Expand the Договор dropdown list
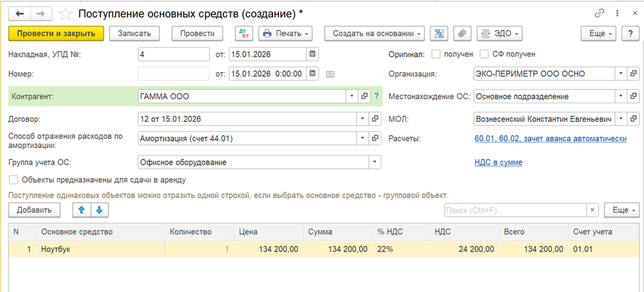 (362, 119)
